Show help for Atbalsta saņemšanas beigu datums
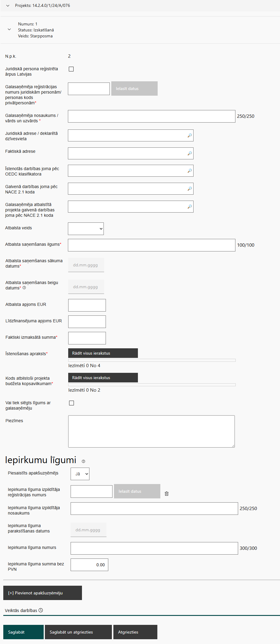 tap(24, 288)
